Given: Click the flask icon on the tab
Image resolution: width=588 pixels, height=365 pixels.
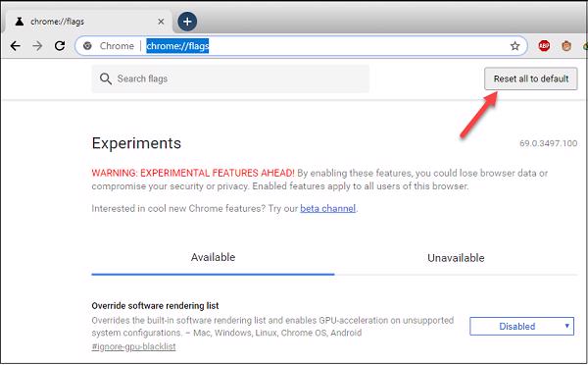Looking at the screenshot, I should [20, 22].
